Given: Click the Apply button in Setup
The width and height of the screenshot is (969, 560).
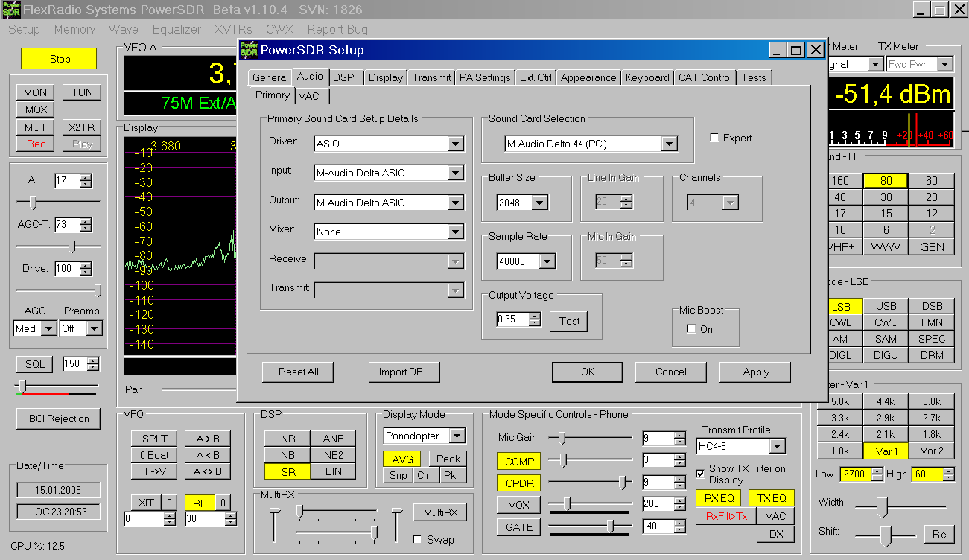Looking at the screenshot, I should (x=755, y=372).
